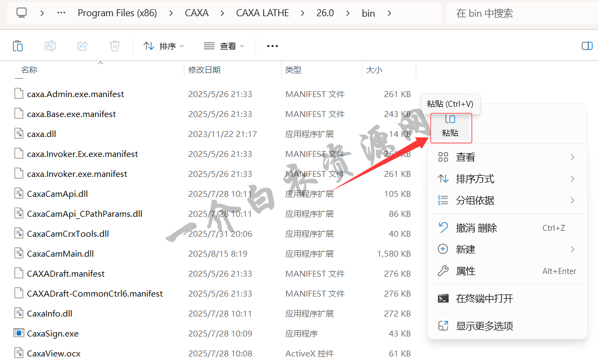Click CAXA LATHE in the breadcrumb path
This screenshot has height=364, width=598.
click(x=262, y=13)
